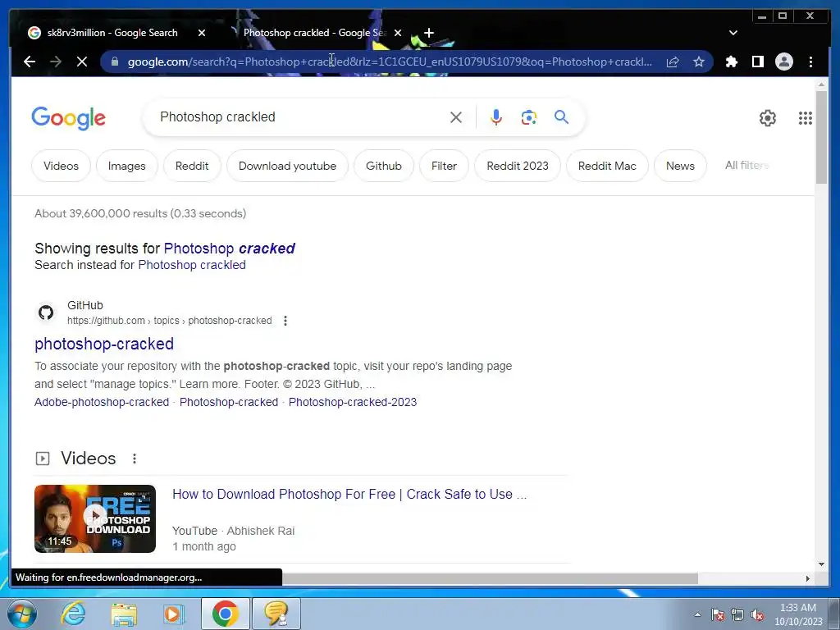The height and width of the screenshot is (630, 840).
Task: Click the Chrome address bar URL
Action: [x=390, y=62]
